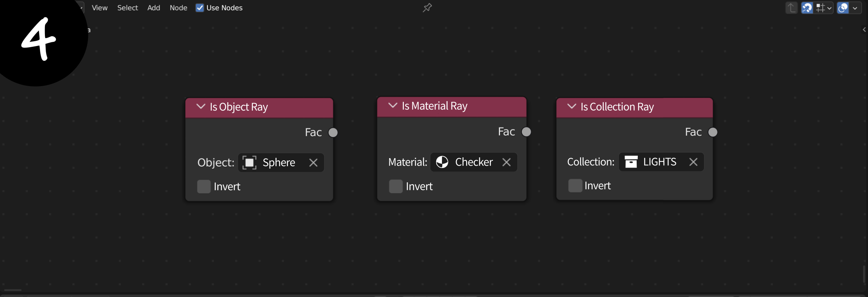
Task: Click the LIGHTS collection name
Action: coord(660,162)
